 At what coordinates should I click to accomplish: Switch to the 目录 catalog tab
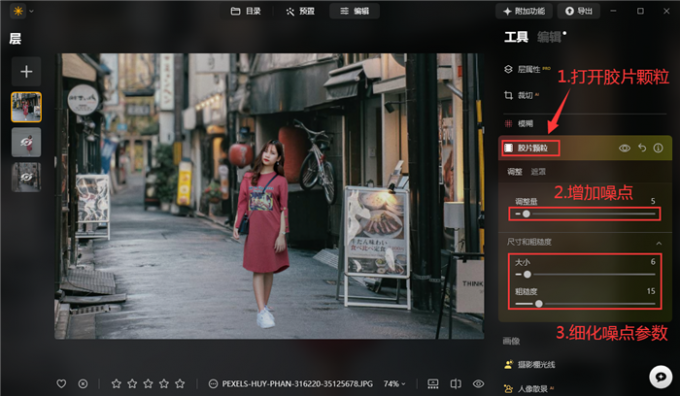click(x=246, y=11)
